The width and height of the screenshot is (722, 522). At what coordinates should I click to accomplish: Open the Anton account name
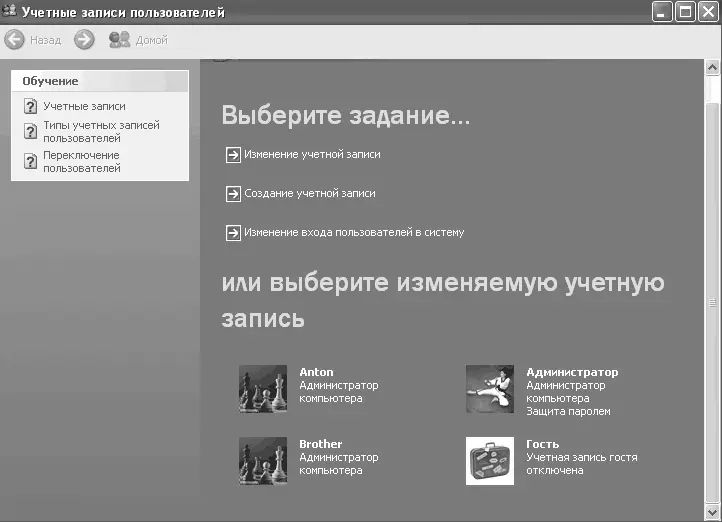[x=316, y=372]
